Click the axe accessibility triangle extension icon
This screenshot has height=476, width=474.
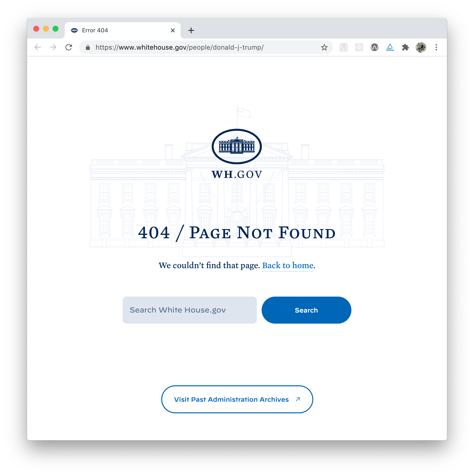pos(390,47)
